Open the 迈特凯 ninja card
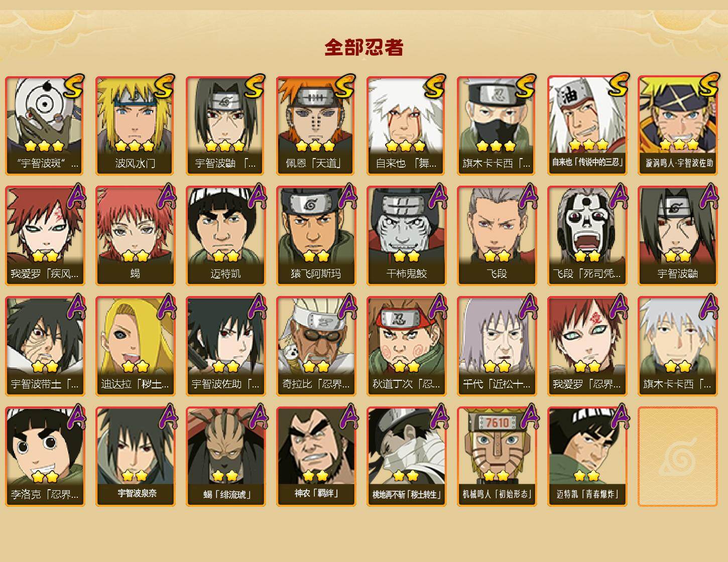 (225, 236)
